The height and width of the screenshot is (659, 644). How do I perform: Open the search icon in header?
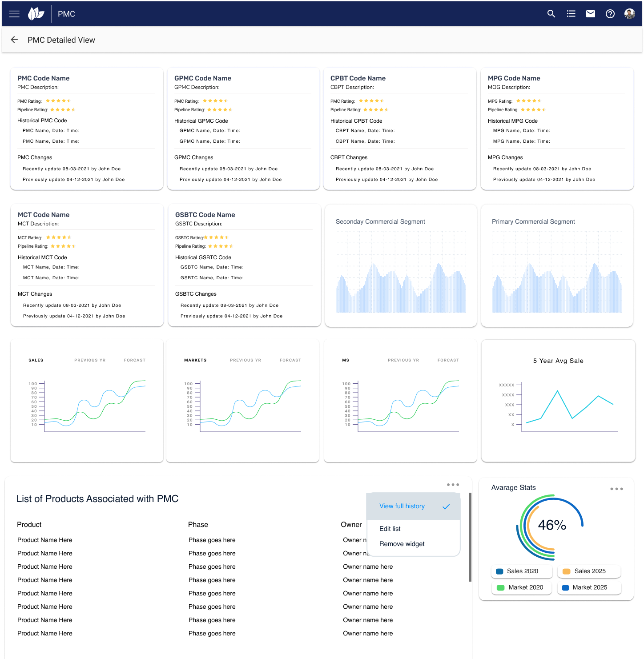(x=551, y=14)
